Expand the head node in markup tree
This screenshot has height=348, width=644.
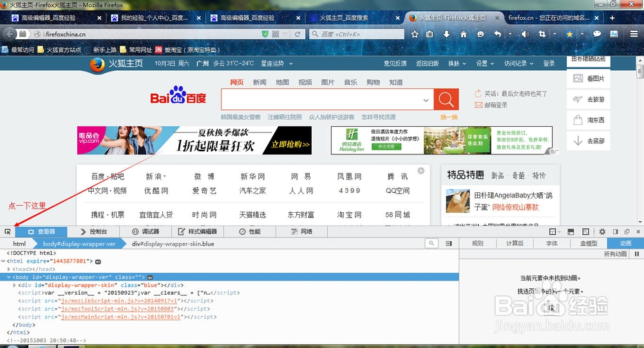point(9,270)
